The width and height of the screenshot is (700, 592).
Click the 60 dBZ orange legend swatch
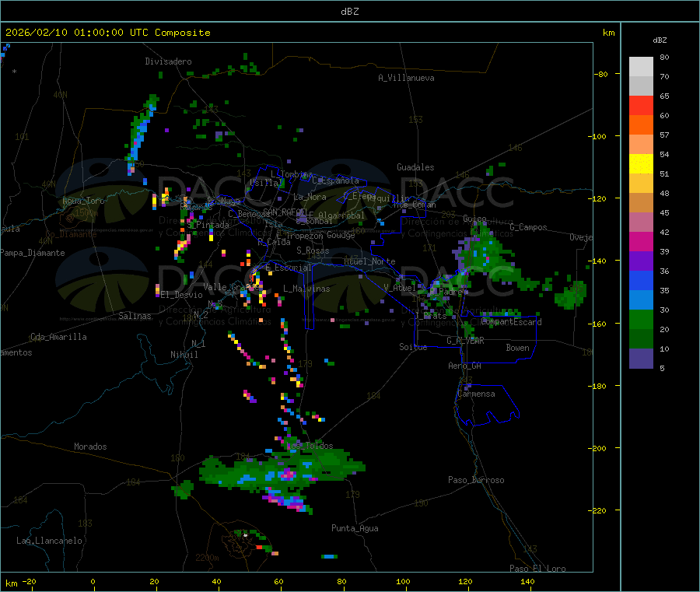pyautogui.click(x=641, y=125)
